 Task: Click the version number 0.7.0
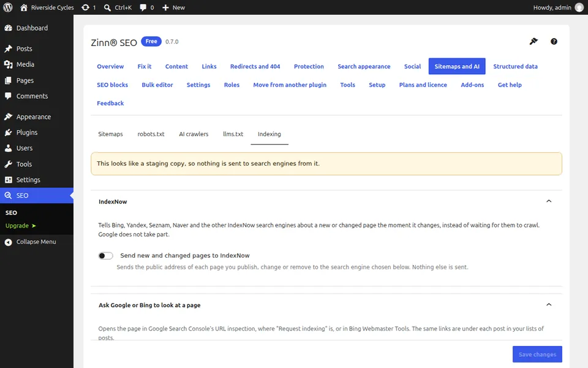pyautogui.click(x=171, y=42)
